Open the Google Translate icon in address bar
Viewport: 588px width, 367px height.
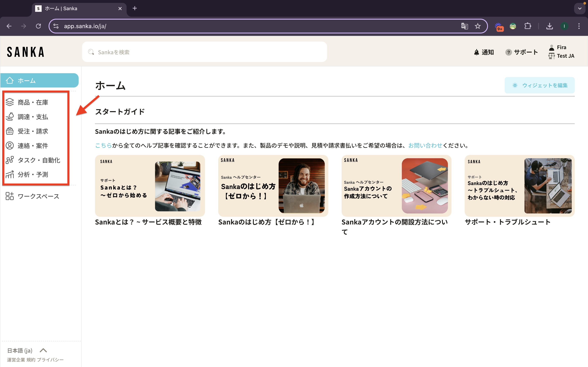coord(464,26)
